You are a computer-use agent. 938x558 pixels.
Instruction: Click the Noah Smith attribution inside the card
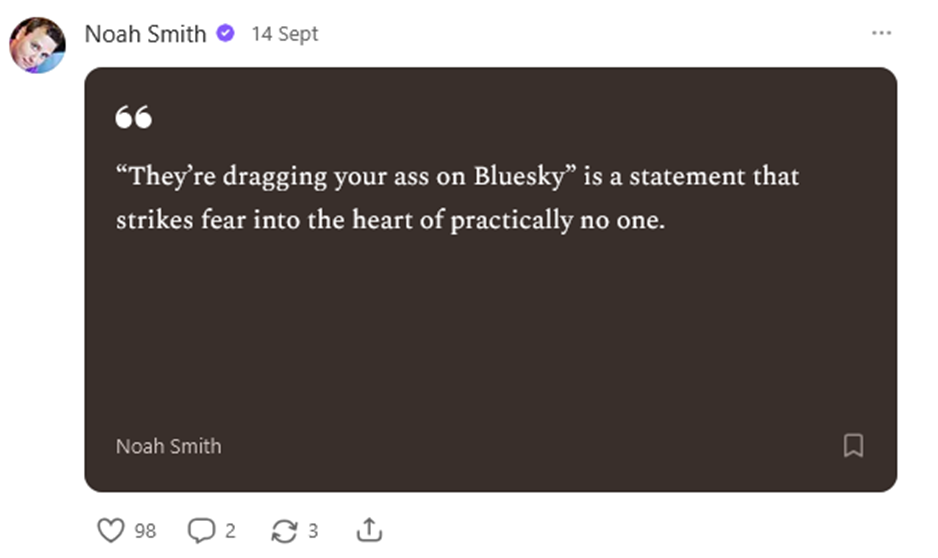[168, 446]
